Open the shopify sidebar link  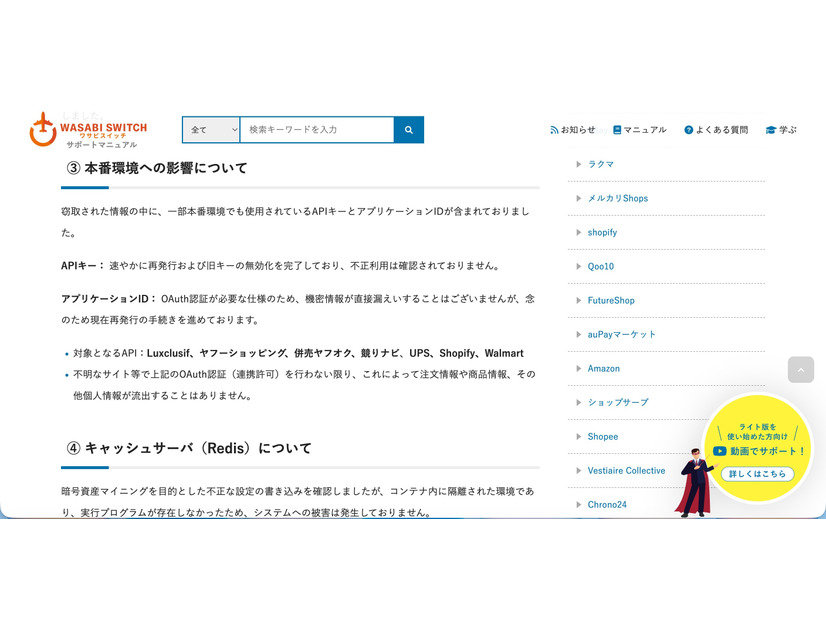(602, 232)
